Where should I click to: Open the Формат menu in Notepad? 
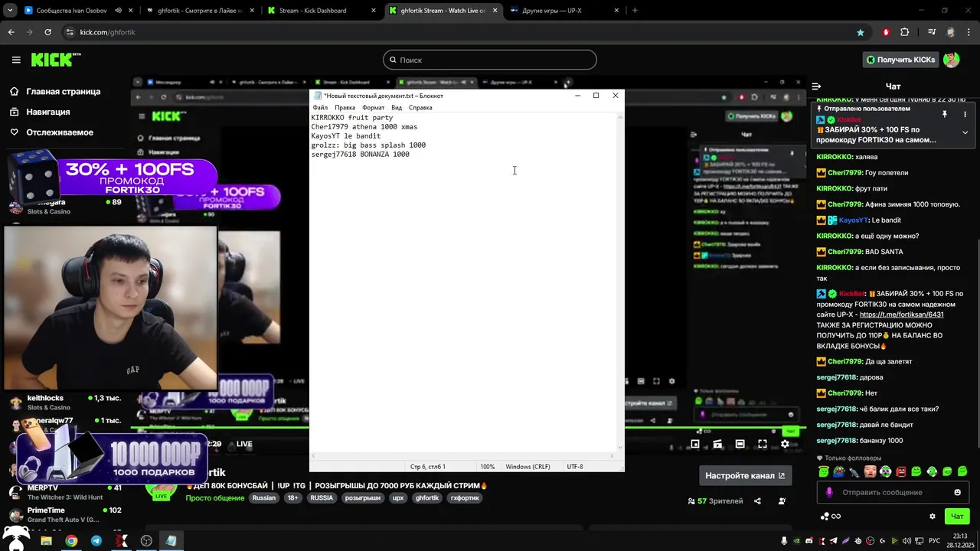point(373,108)
